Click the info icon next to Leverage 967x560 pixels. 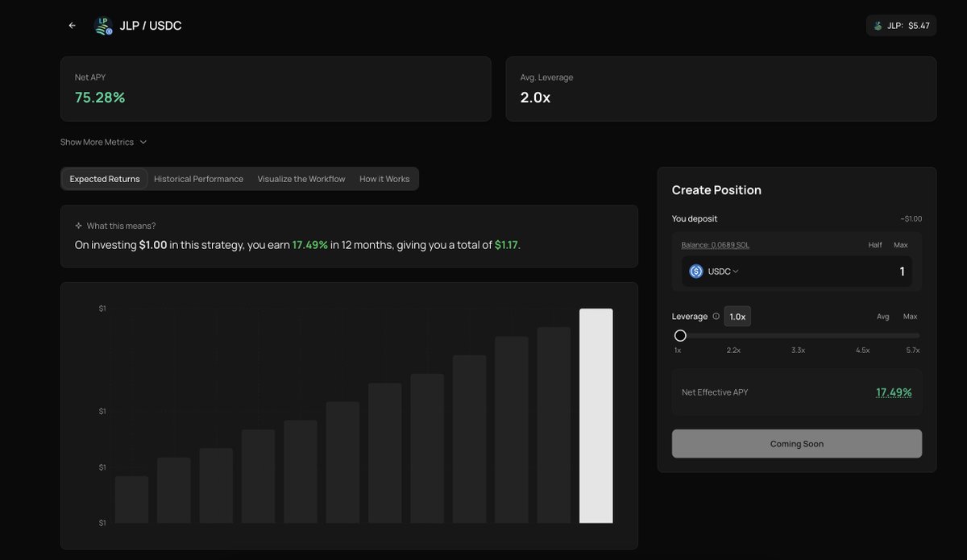[716, 316]
